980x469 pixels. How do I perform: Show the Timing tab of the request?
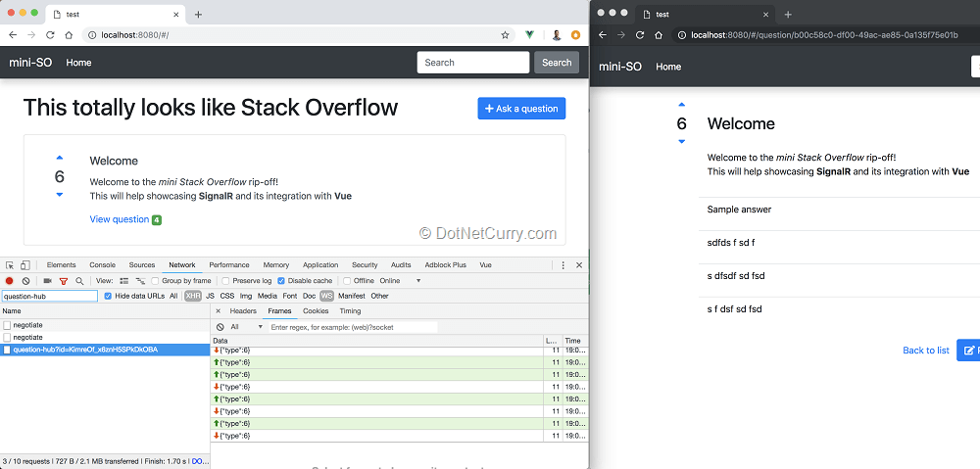click(350, 311)
